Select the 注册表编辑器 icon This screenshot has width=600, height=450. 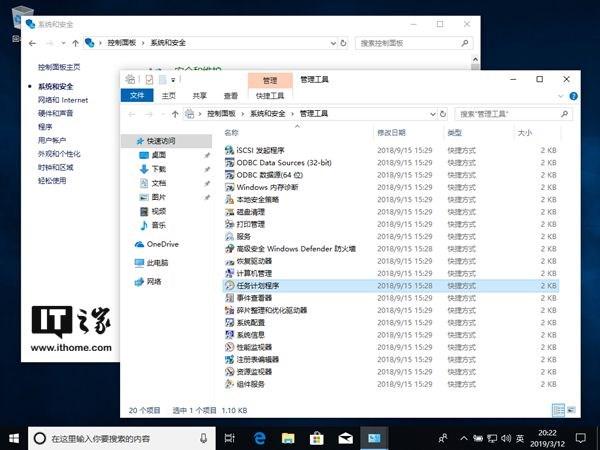(229, 359)
